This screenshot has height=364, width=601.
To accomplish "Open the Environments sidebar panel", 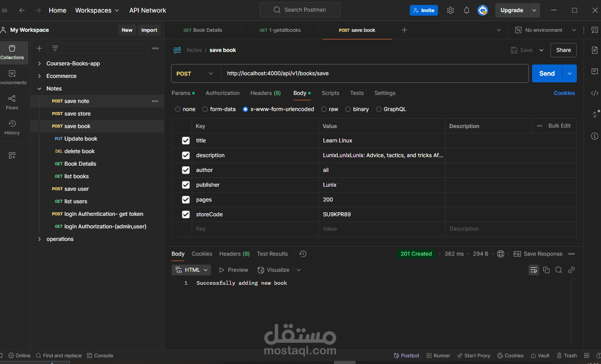I will point(12,77).
